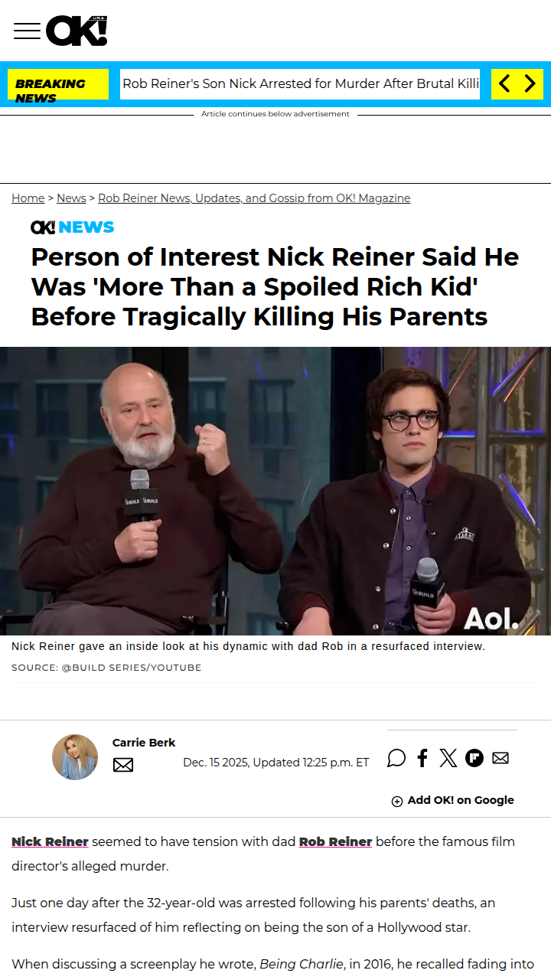Click Add OK! on Google button
The height and width of the screenshot is (980, 551).
click(452, 800)
